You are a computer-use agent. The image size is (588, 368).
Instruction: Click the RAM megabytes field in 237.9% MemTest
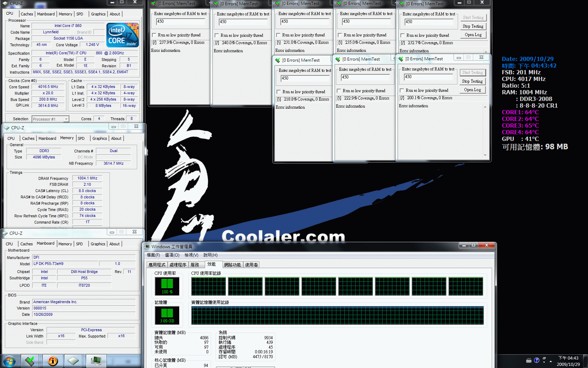[181, 21]
